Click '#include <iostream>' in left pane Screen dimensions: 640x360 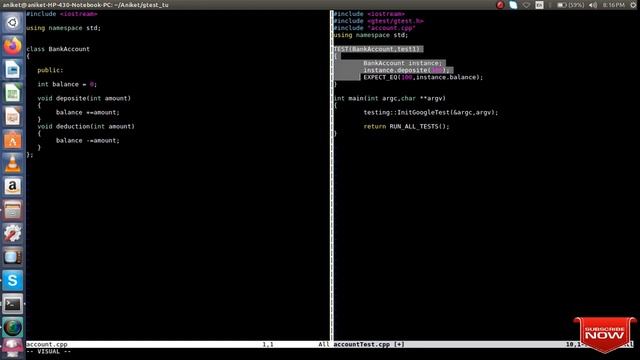62,14
